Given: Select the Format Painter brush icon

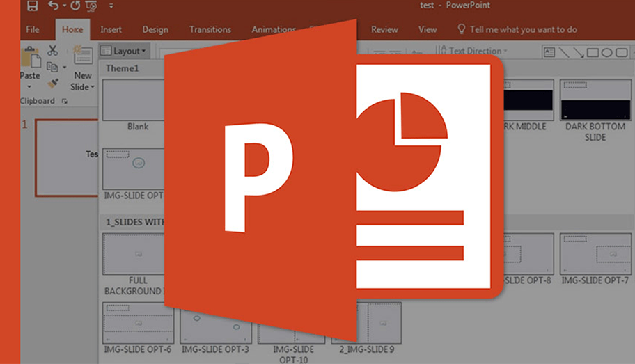Looking at the screenshot, I should coord(53,83).
